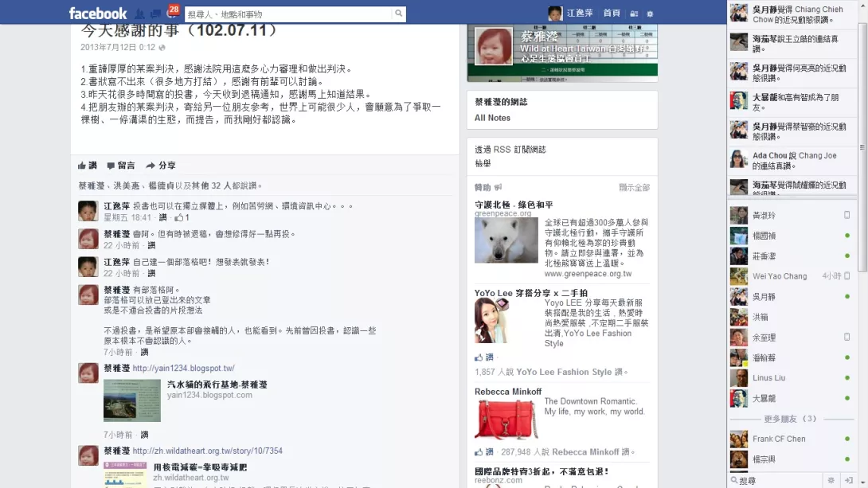Like the note with 讚 button
Viewport: 868px width, 488px height.
click(x=88, y=166)
